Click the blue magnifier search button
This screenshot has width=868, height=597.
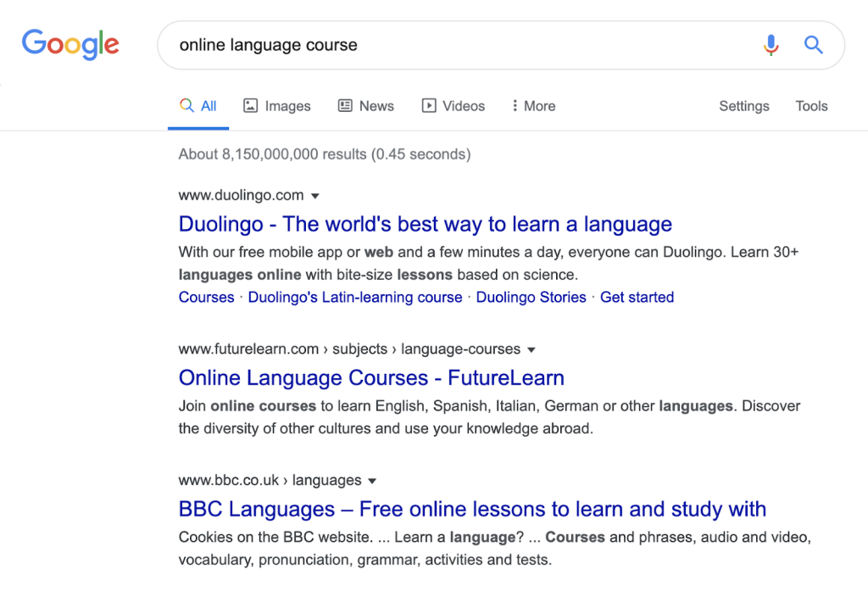[813, 45]
